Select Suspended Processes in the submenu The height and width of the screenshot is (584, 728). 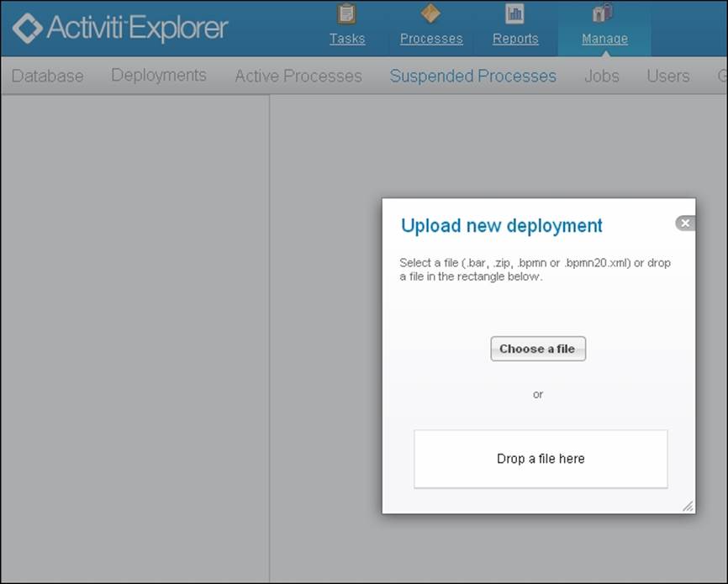pos(472,76)
